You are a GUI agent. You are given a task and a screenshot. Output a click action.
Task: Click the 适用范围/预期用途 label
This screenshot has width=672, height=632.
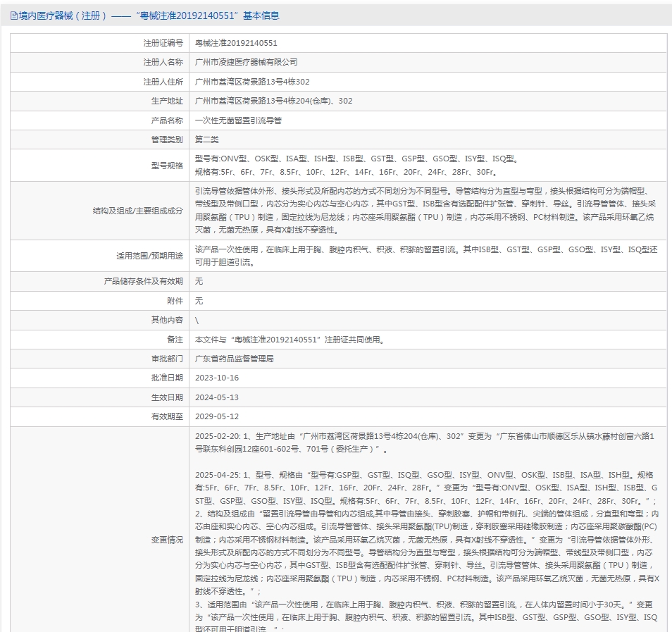point(149,256)
